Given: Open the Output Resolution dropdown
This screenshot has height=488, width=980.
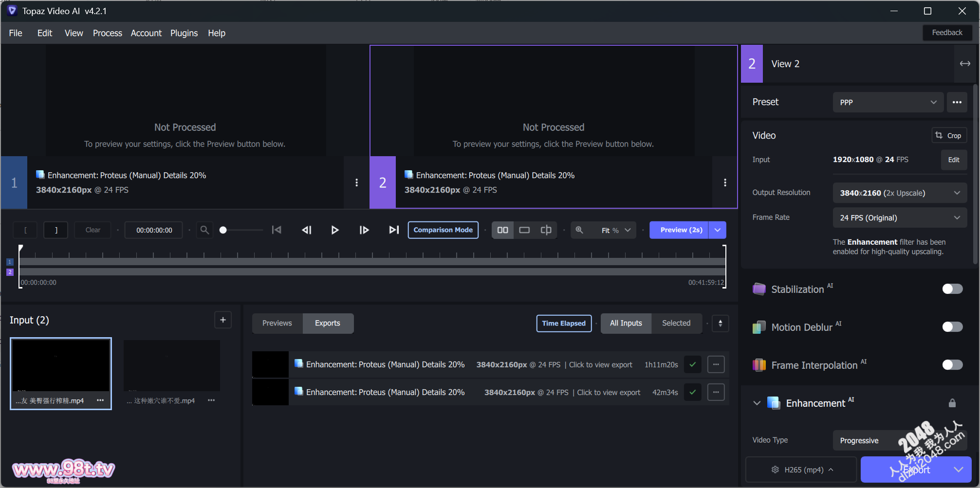Looking at the screenshot, I should [x=899, y=193].
